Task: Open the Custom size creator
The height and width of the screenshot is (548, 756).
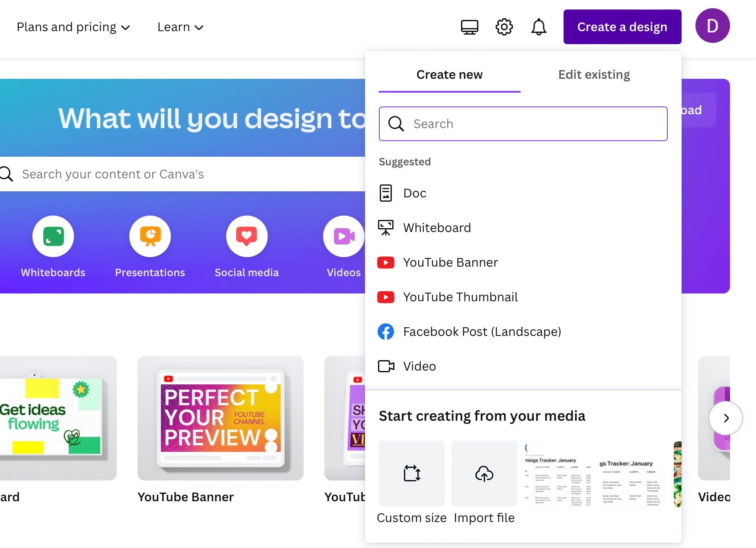Action: 411,473
